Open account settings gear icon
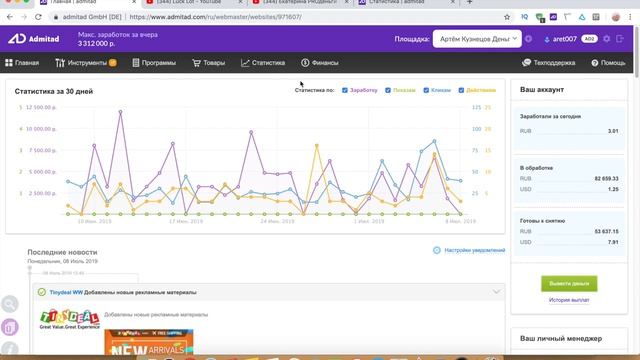Image resolution: width=640 pixels, height=360 pixels. 607,39
